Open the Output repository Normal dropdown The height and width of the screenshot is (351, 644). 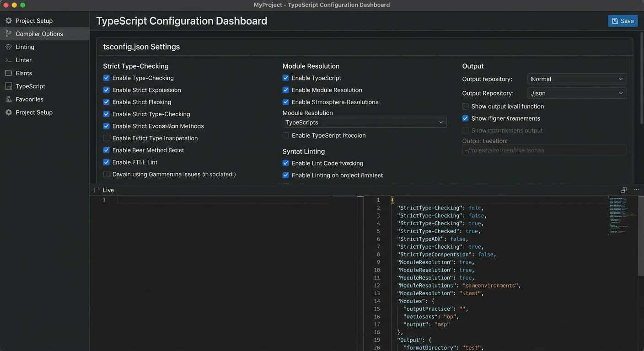tap(577, 79)
